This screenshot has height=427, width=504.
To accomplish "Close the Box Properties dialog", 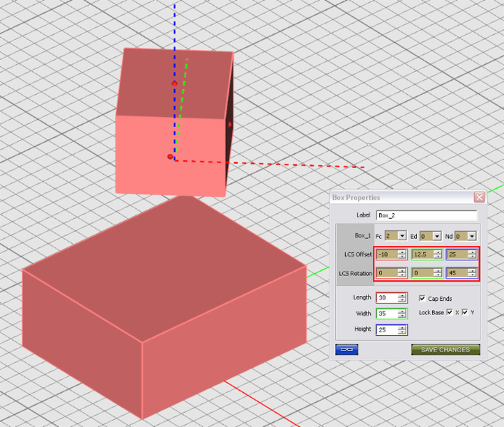I will pos(479,197).
